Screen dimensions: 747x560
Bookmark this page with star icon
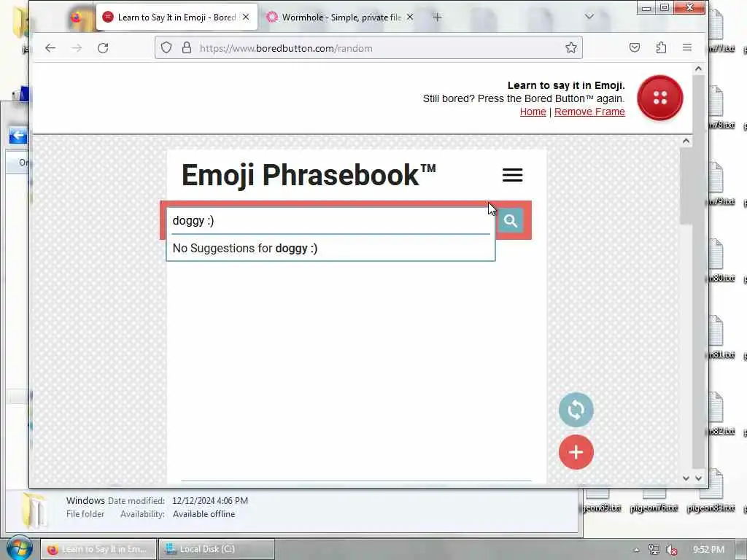click(x=570, y=47)
